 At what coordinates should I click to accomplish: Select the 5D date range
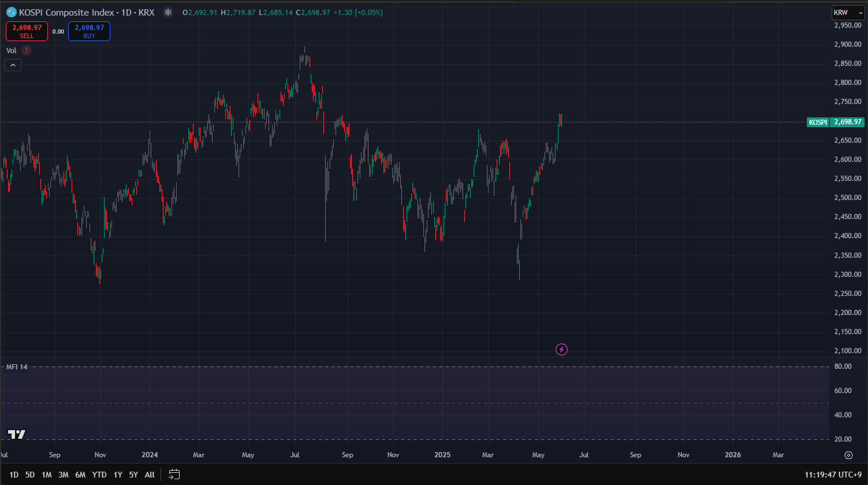coord(30,475)
